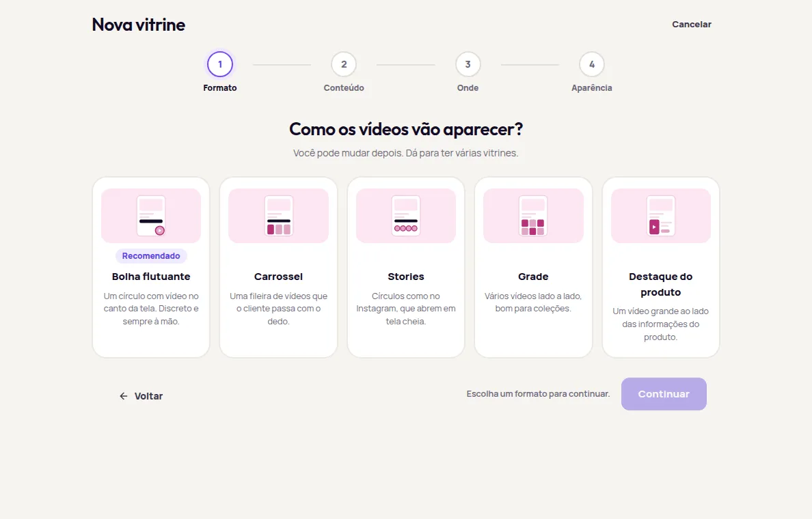812x519 pixels.
Task: Click description 'Um círculo com vídeo no canto'
Action: click(150, 309)
